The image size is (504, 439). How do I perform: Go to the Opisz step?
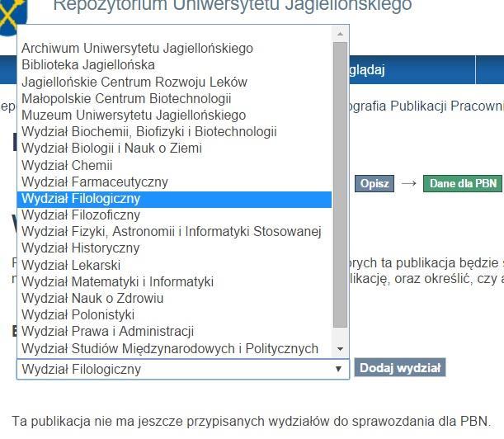tap(374, 184)
